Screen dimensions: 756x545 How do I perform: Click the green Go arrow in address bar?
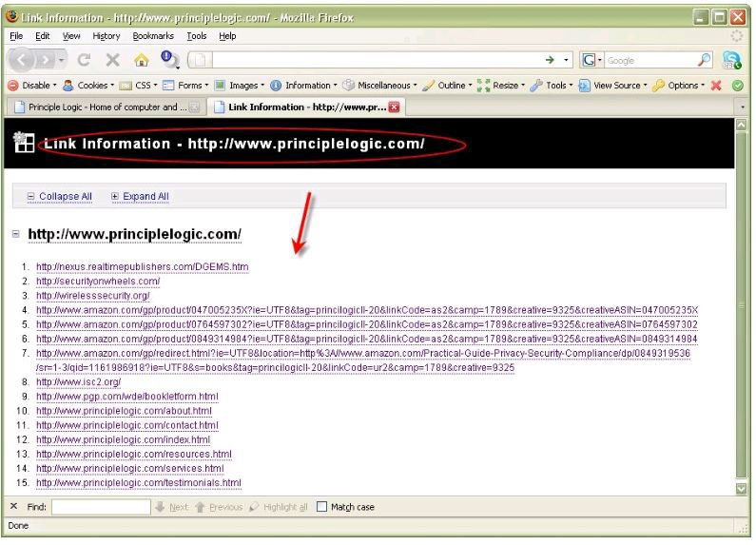[x=550, y=60]
